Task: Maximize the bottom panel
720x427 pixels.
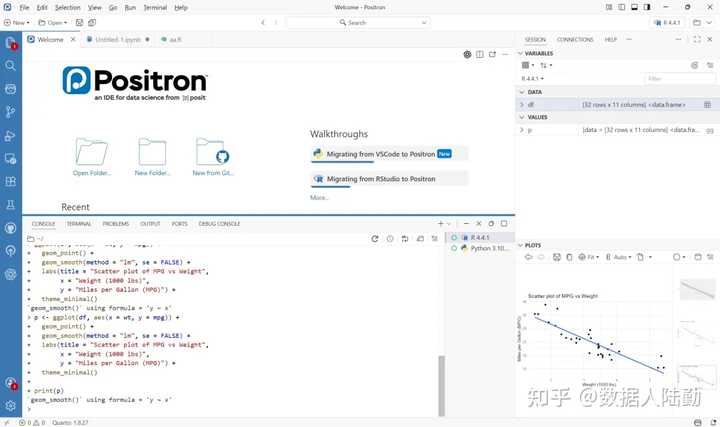Action: pos(504,224)
